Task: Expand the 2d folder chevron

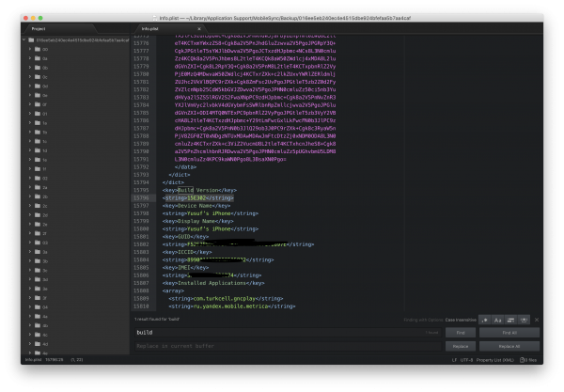Action: pos(30,214)
